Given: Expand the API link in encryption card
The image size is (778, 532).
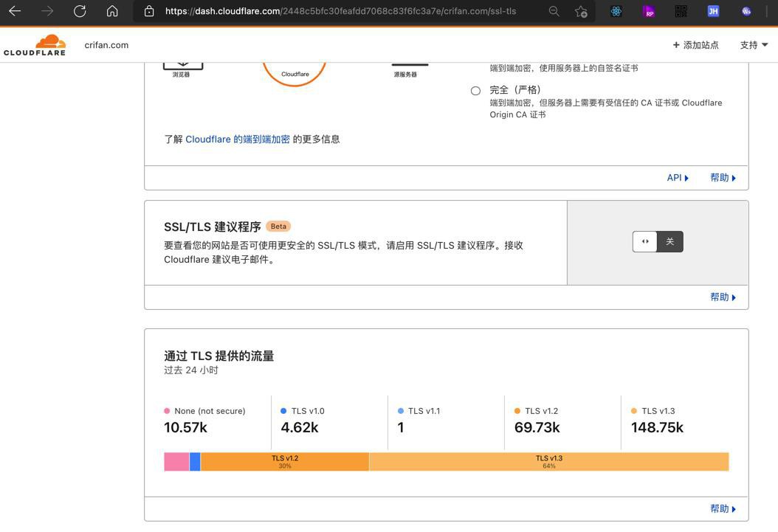Looking at the screenshot, I should (x=678, y=178).
